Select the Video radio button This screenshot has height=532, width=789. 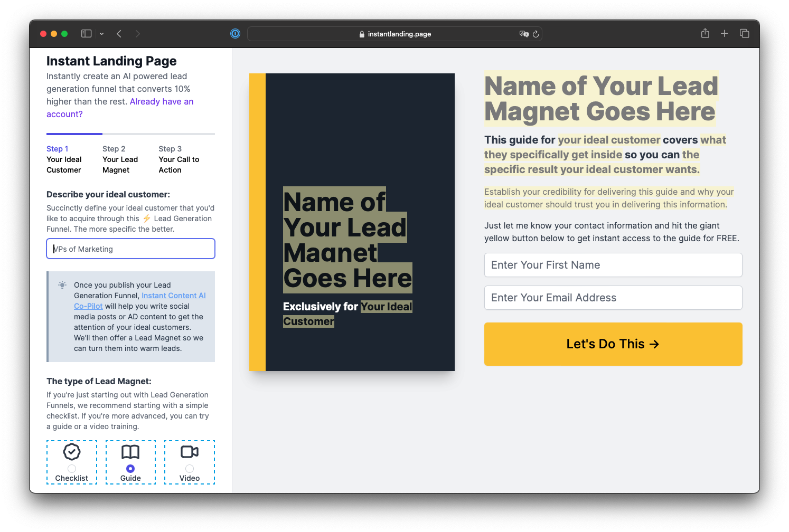(x=190, y=469)
